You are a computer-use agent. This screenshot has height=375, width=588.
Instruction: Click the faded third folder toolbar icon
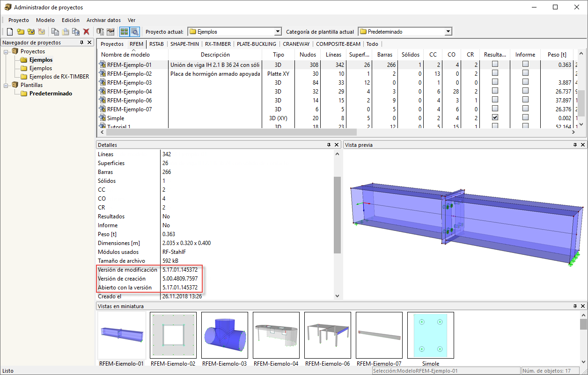(41, 32)
